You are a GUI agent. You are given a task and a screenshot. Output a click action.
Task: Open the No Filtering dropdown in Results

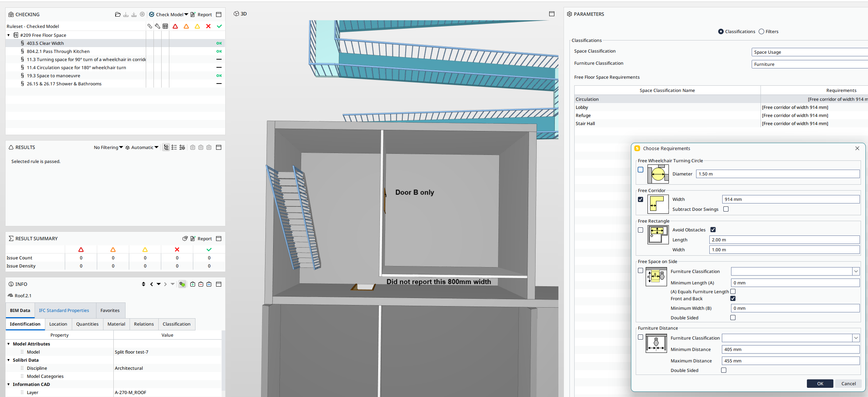(x=108, y=147)
